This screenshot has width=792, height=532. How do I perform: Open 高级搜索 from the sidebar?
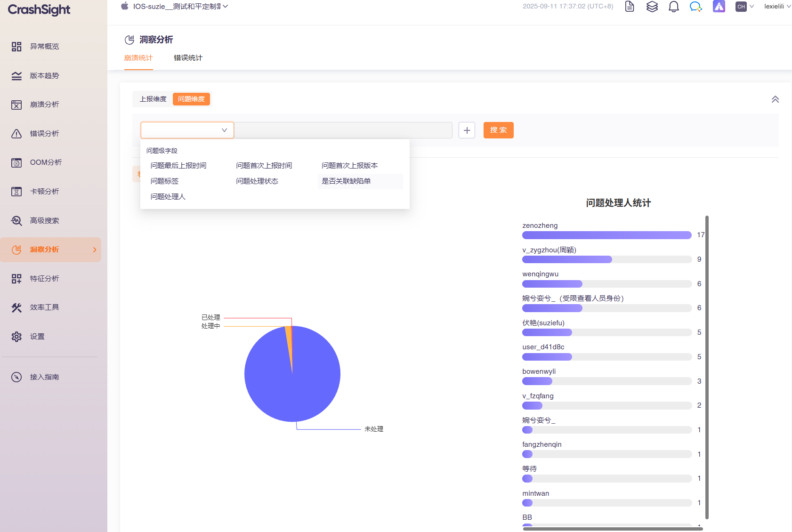pyautogui.click(x=44, y=221)
